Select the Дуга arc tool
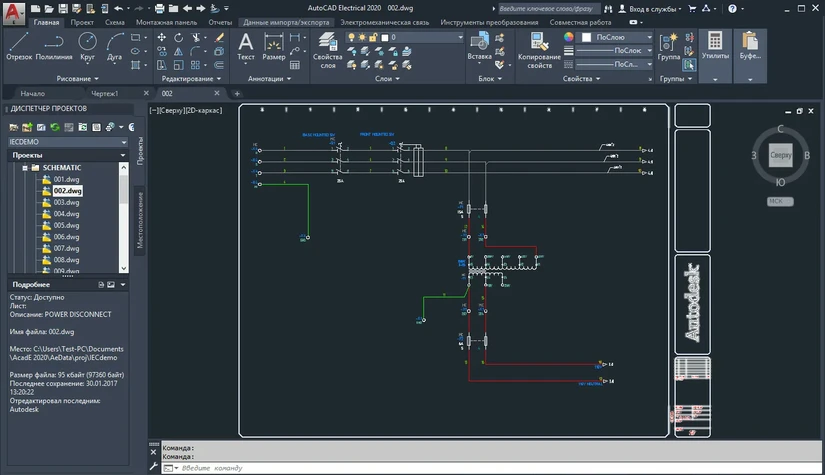The width and height of the screenshot is (825, 475). (x=115, y=46)
